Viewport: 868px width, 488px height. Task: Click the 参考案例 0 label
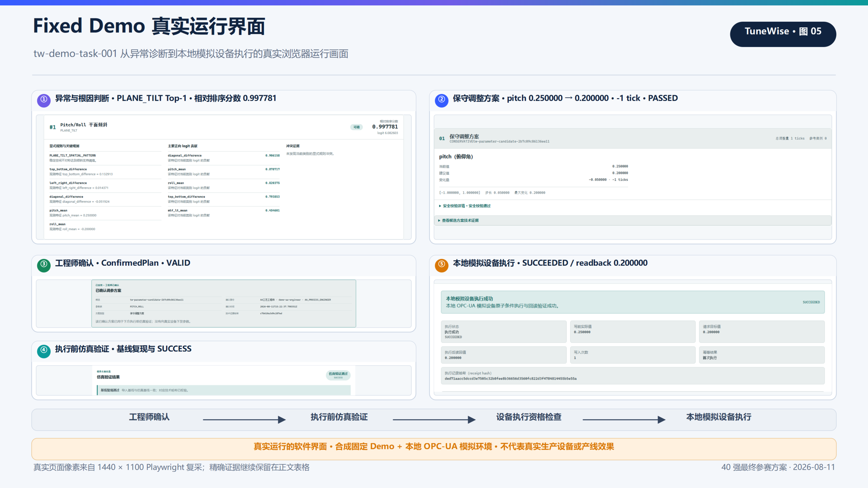pos(818,138)
